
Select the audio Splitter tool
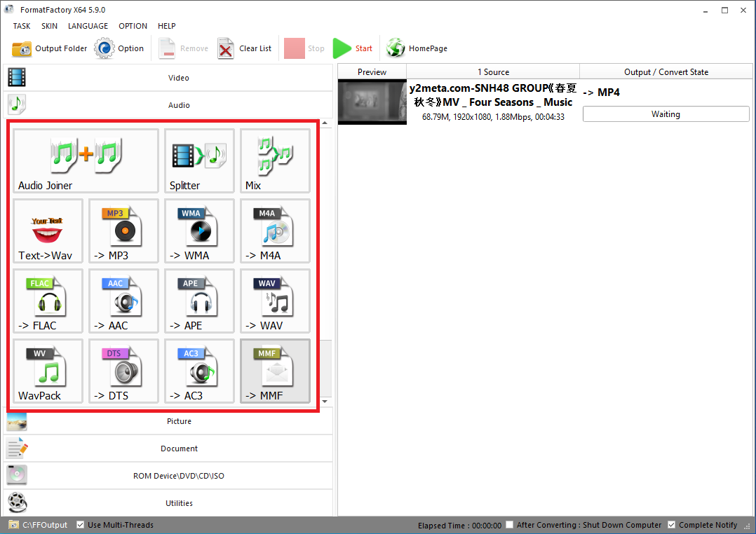199,160
